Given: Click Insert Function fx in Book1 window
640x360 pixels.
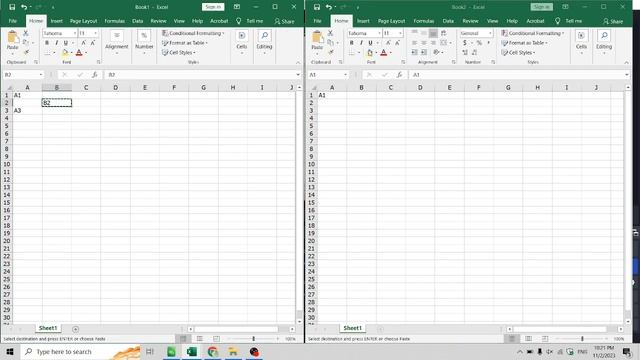Looking at the screenshot, I should (x=95, y=75).
